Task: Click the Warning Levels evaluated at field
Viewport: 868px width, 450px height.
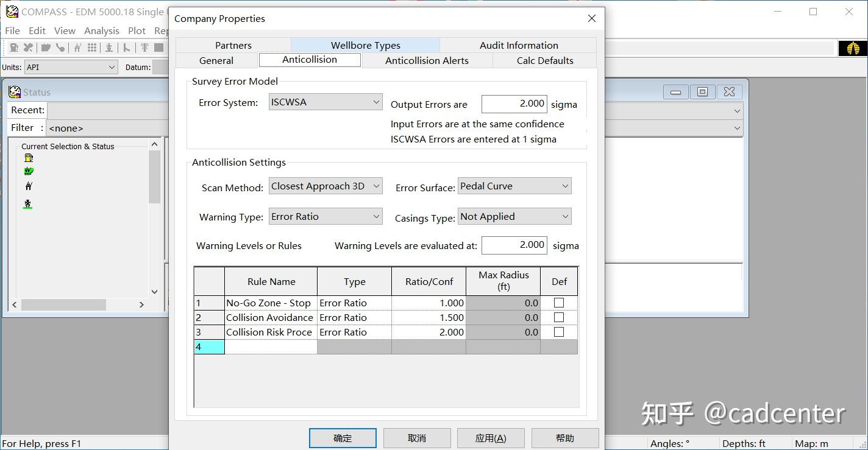Action: coord(514,245)
